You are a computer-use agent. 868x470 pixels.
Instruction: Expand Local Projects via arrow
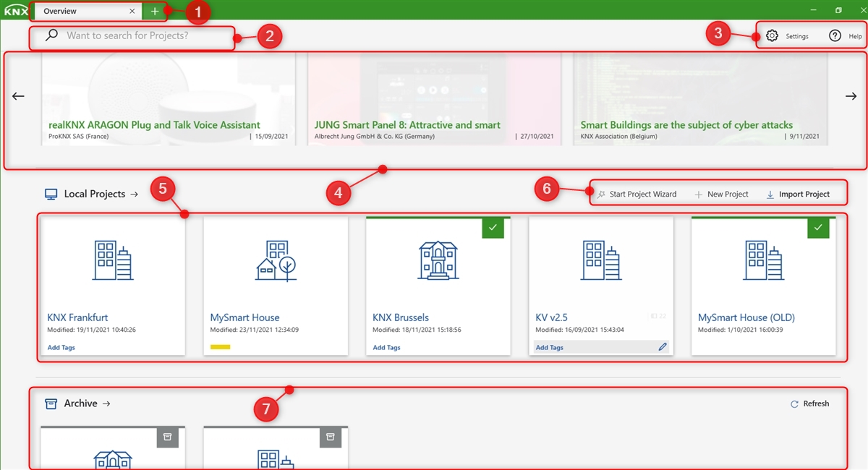(134, 194)
